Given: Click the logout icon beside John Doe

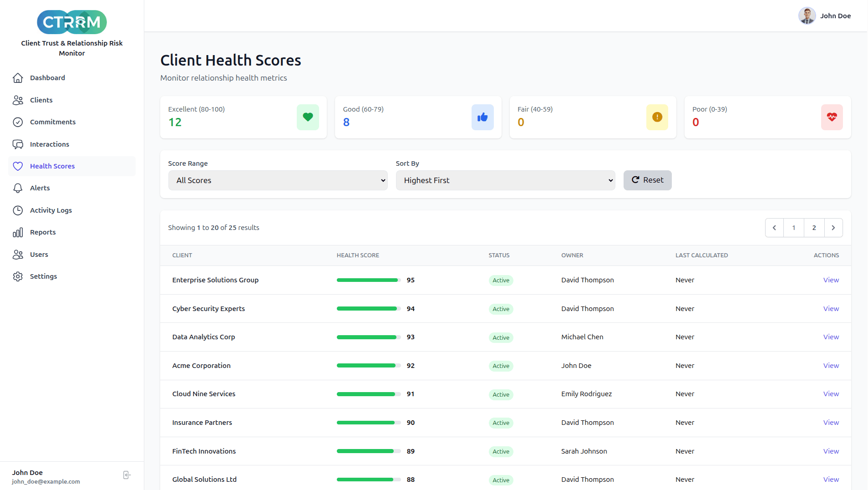Looking at the screenshot, I should 127,475.
